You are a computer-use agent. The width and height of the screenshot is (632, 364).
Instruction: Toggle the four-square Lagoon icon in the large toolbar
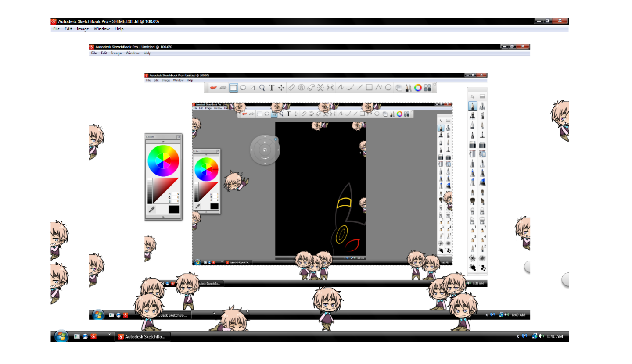(427, 88)
